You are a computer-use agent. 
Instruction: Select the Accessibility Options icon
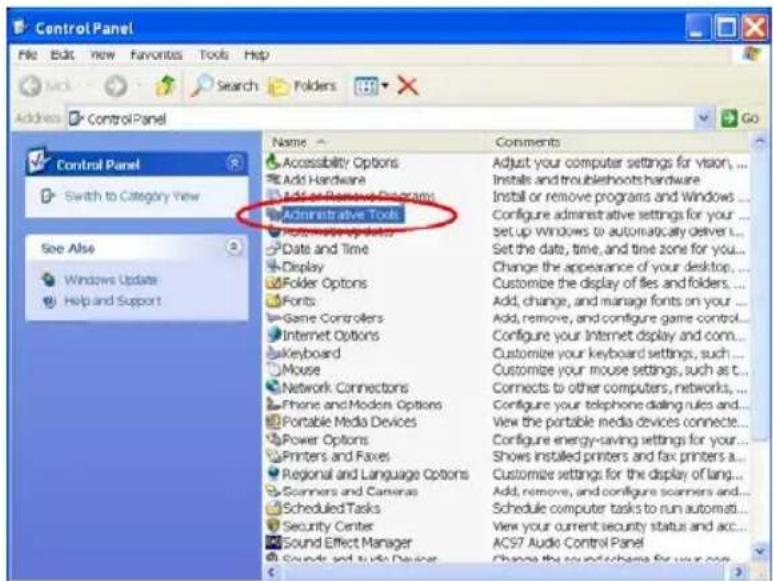pyautogui.click(x=273, y=162)
